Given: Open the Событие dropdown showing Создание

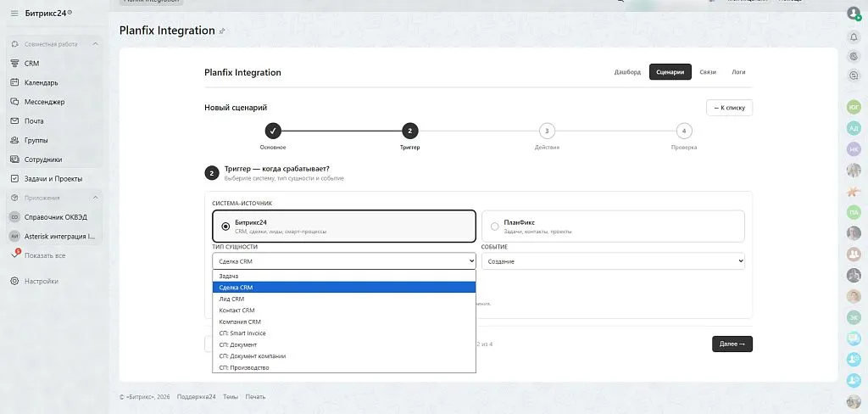Looking at the screenshot, I should pyautogui.click(x=613, y=261).
